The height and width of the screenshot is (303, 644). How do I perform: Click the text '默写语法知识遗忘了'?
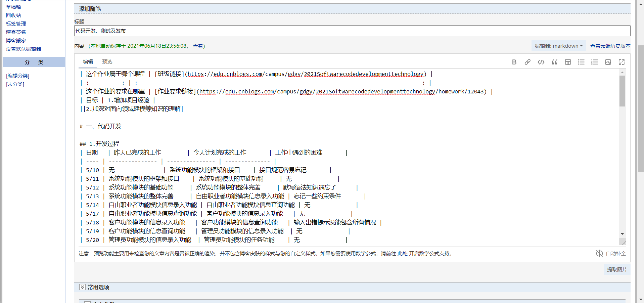coord(310,187)
